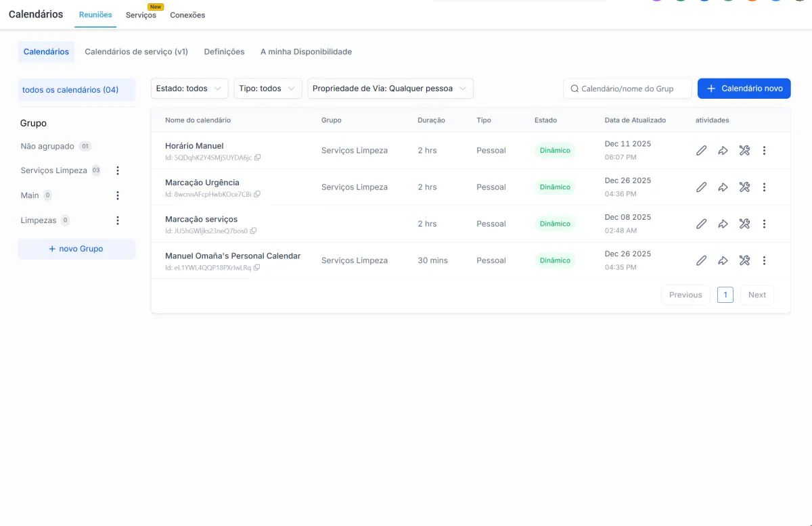This screenshot has width=812, height=526.
Task: Click the Duração column header
Action: point(431,120)
